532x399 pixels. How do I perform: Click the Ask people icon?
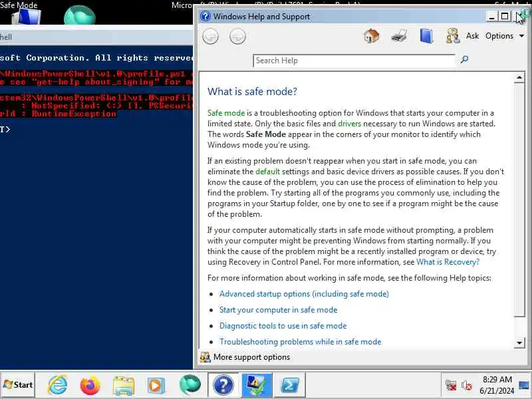coord(453,36)
